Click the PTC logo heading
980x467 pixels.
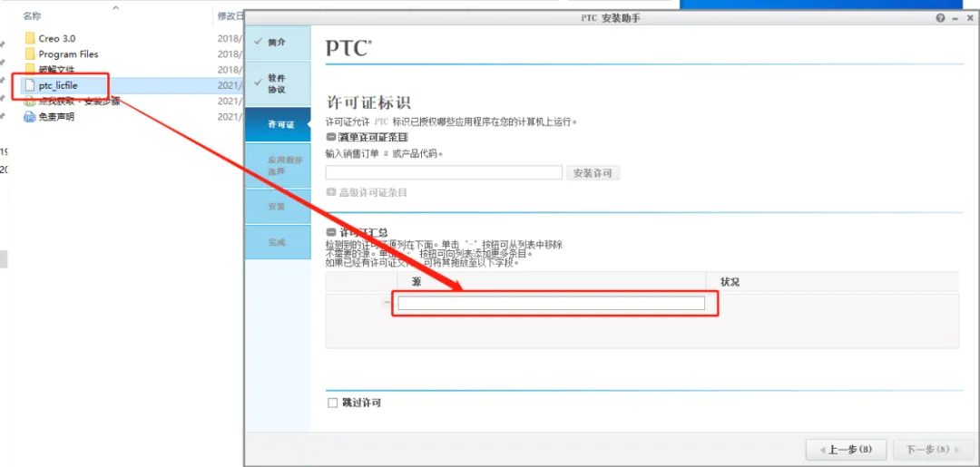coord(348,49)
